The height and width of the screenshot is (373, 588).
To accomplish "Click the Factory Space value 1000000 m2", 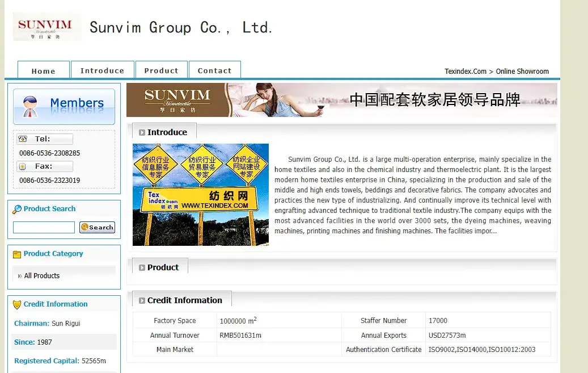I will coord(238,320).
